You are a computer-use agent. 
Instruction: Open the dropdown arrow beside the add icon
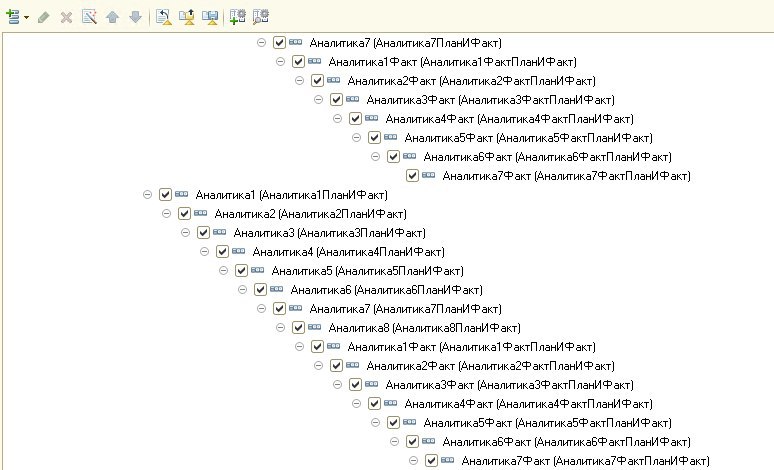(26, 17)
